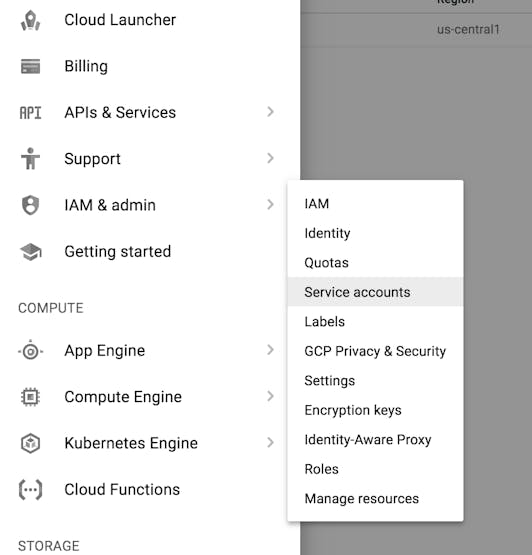The width and height of the screenshot is (532, 555).
Task: Expand the Support submenu chevron
Action: tap(270, 158)
